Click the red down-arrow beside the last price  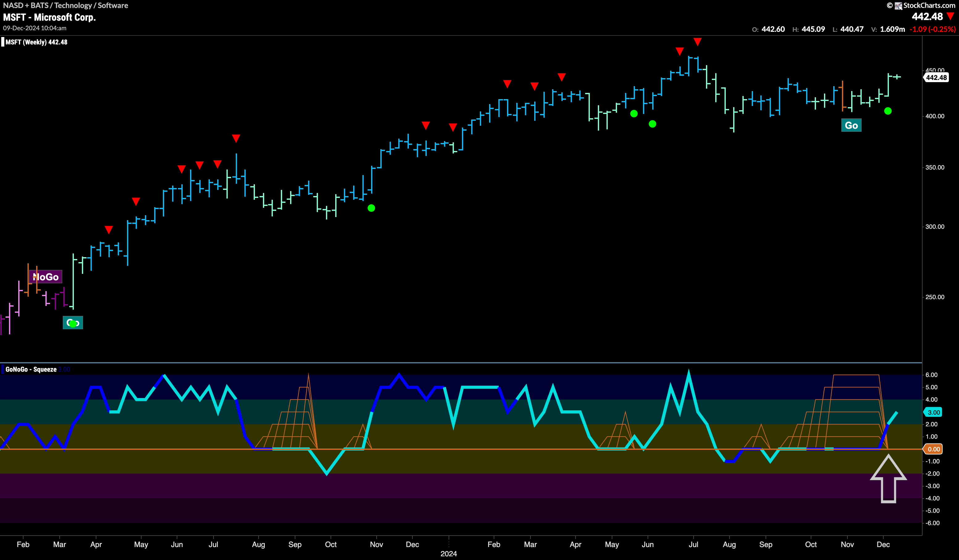click(951, 16)
